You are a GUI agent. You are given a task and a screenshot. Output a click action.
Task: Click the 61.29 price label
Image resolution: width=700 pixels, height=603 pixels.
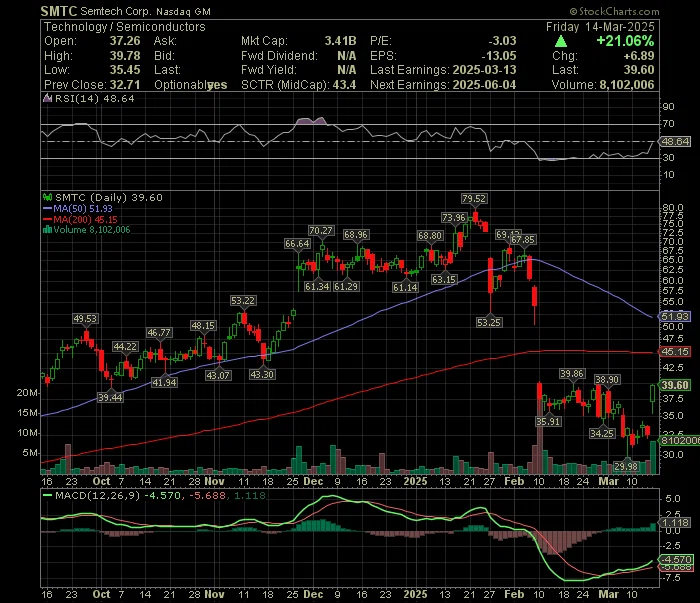[346, 286]
